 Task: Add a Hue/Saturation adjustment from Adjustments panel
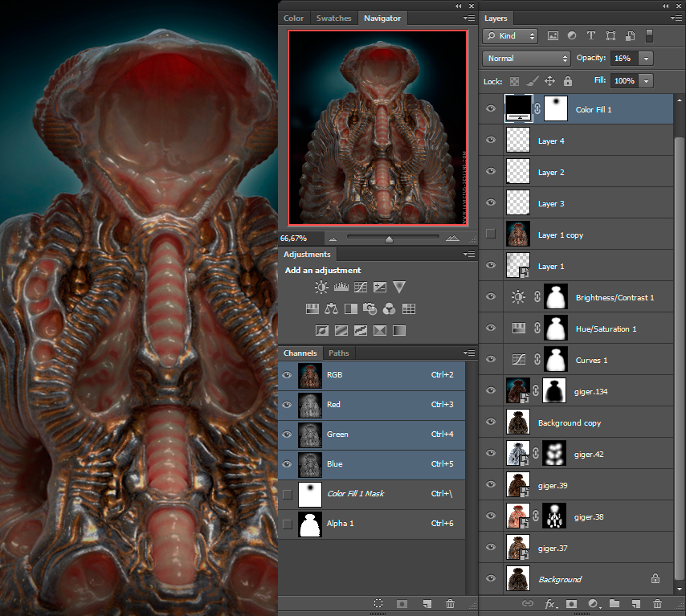coord(312,309)
